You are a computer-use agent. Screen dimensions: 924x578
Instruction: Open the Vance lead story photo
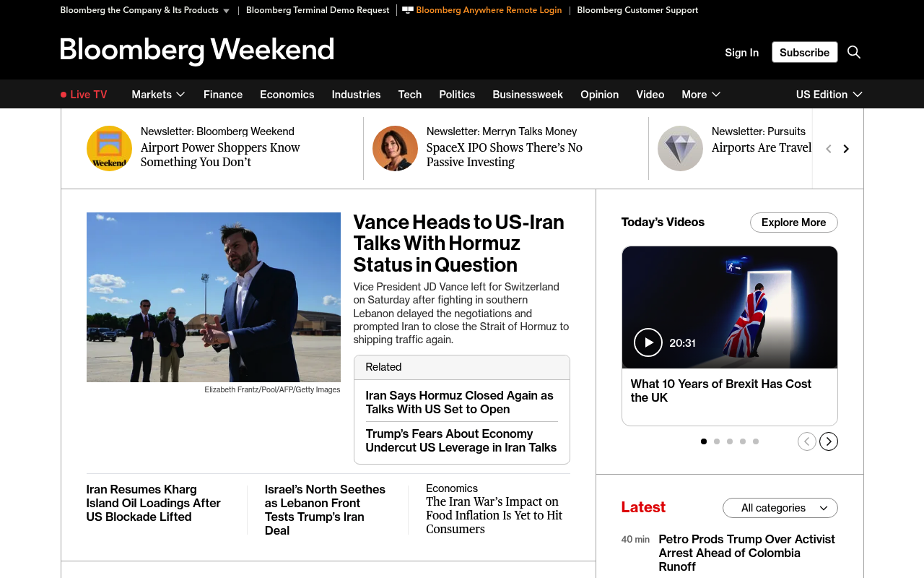tap(214, 297)
